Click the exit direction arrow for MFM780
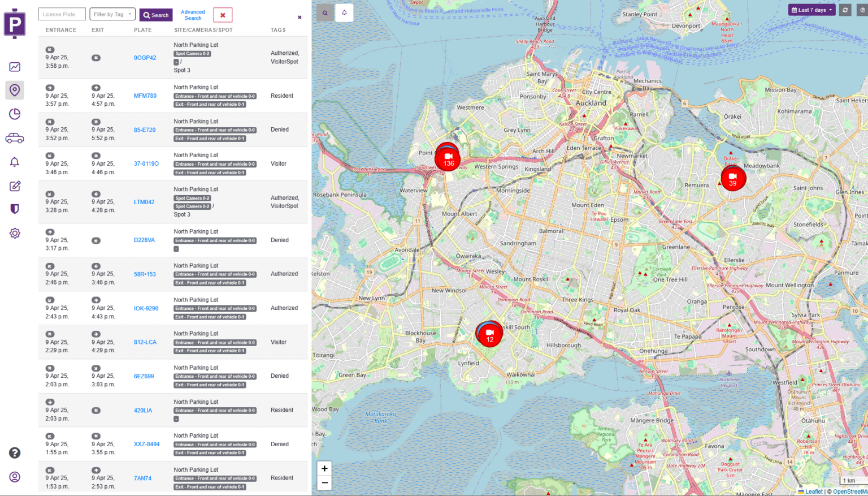Viewport: 868px width, 496px height. (x=96, y=88)
